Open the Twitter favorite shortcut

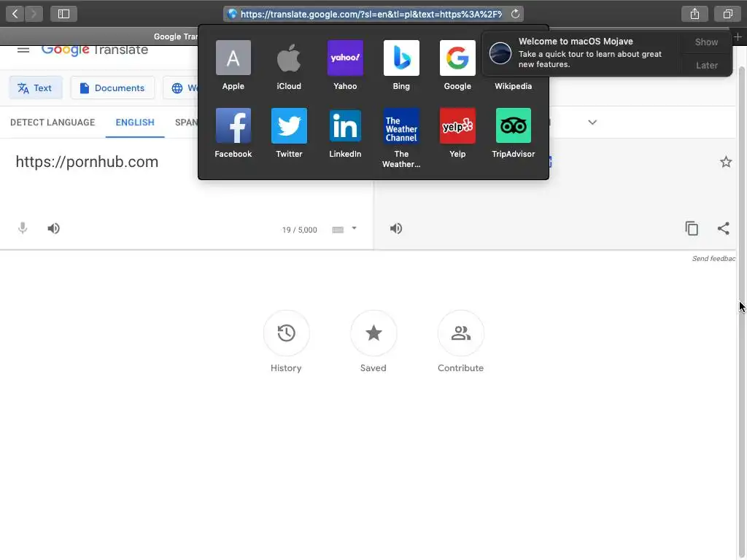[289, 125]
